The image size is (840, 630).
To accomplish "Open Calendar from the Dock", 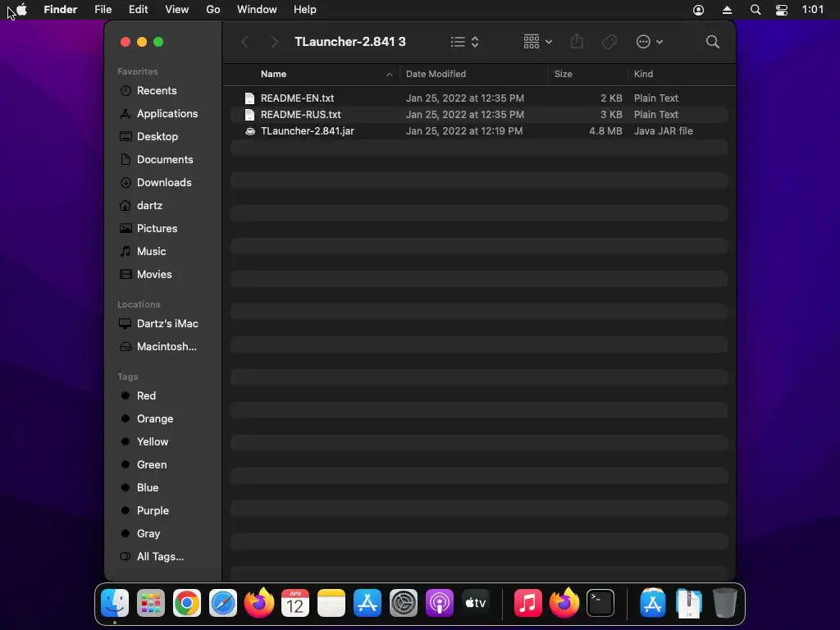I will coord(295,603).
